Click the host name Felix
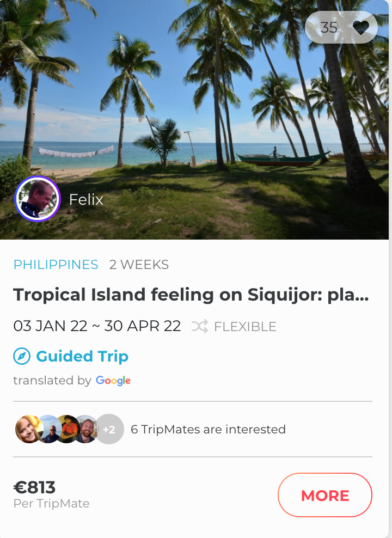This screenshot has width=392, height=538. tap(86, 199)
